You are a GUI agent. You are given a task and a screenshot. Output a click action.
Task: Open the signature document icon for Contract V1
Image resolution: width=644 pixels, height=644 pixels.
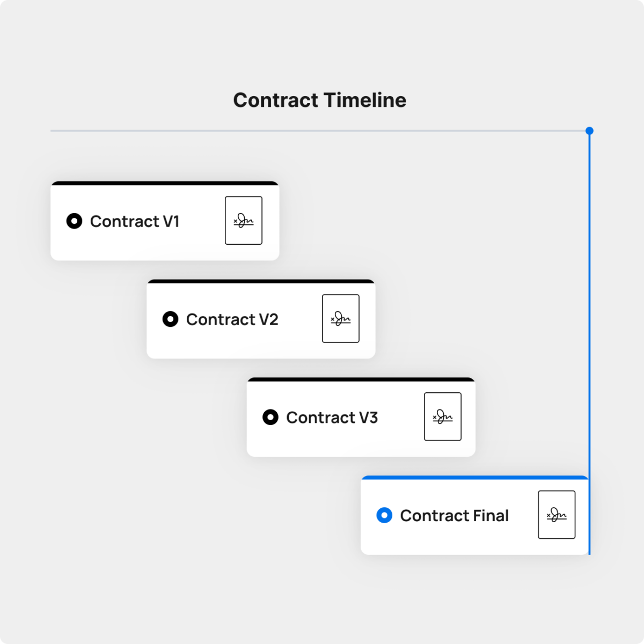(244, 221)
